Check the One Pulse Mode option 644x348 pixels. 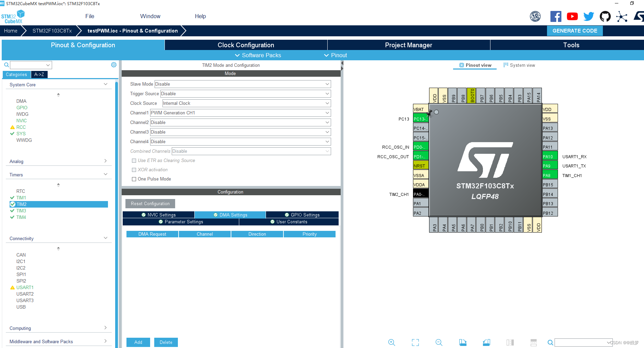coord(134,179)
